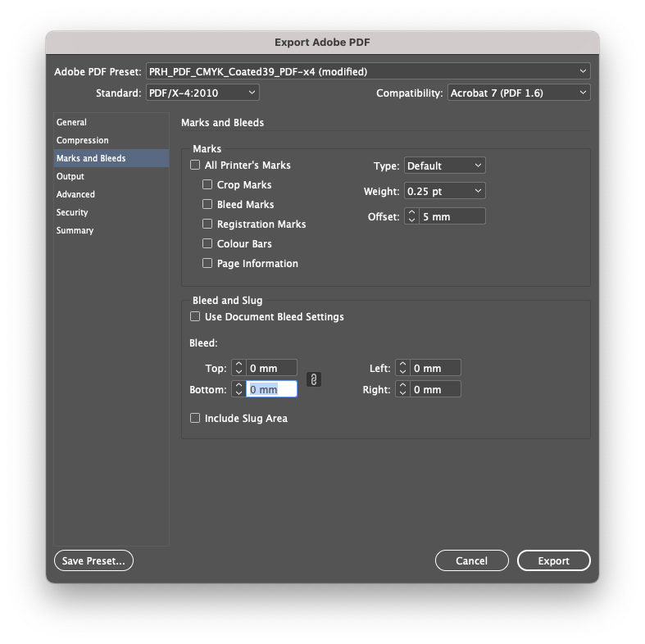Click the Bottom bleed value field

pos(271,389)
